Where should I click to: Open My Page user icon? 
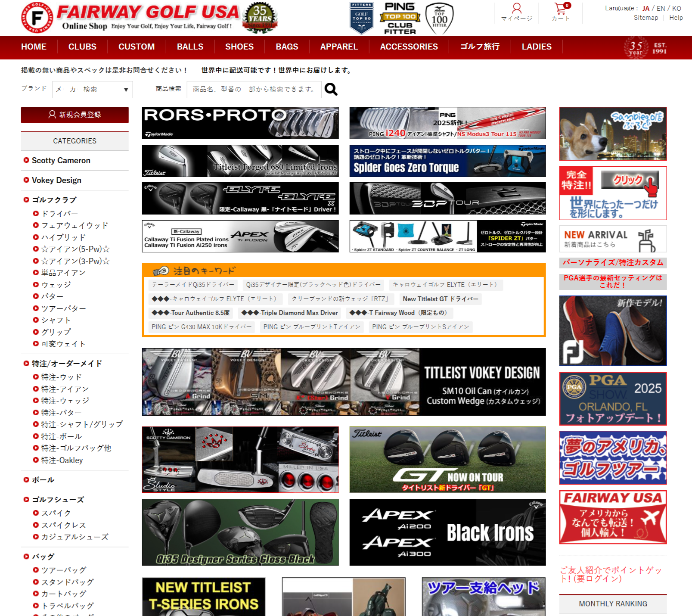point(517,12)
